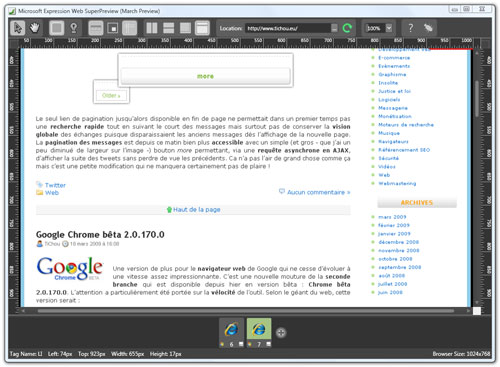Open Justice et loi category link

[x=394, y=91]
